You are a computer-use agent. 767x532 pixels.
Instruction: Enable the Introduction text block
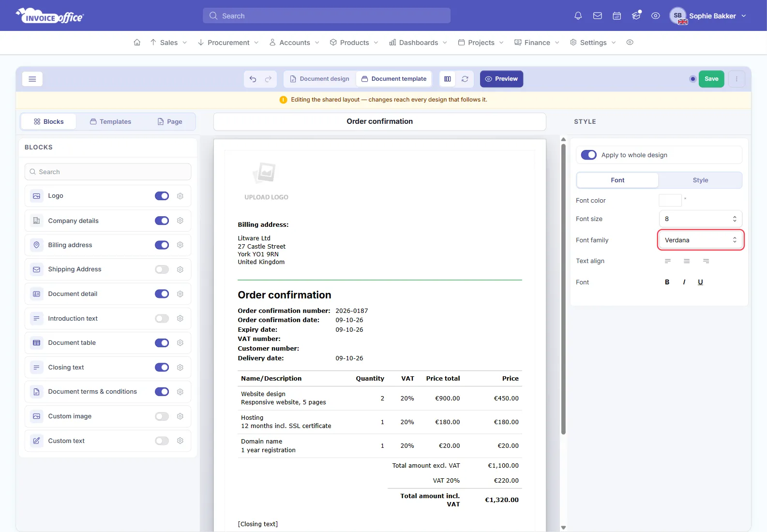click(x=162, y=318)
